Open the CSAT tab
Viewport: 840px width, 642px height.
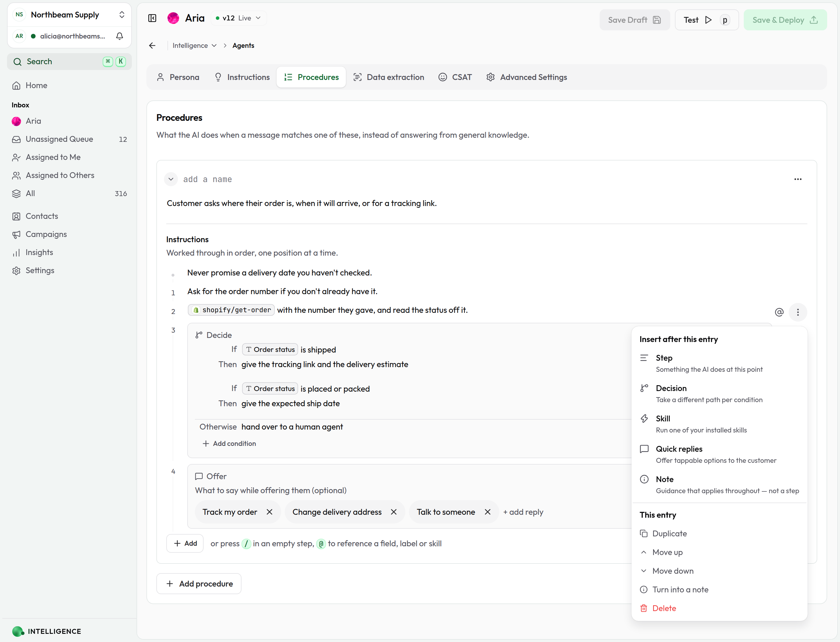tap(455, 77)
